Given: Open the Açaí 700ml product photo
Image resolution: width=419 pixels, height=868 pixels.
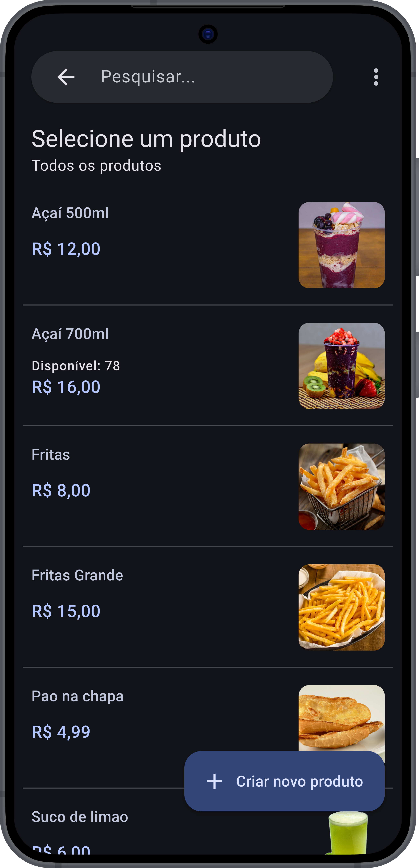Looking at the screenshot, I should pos(341,366).
